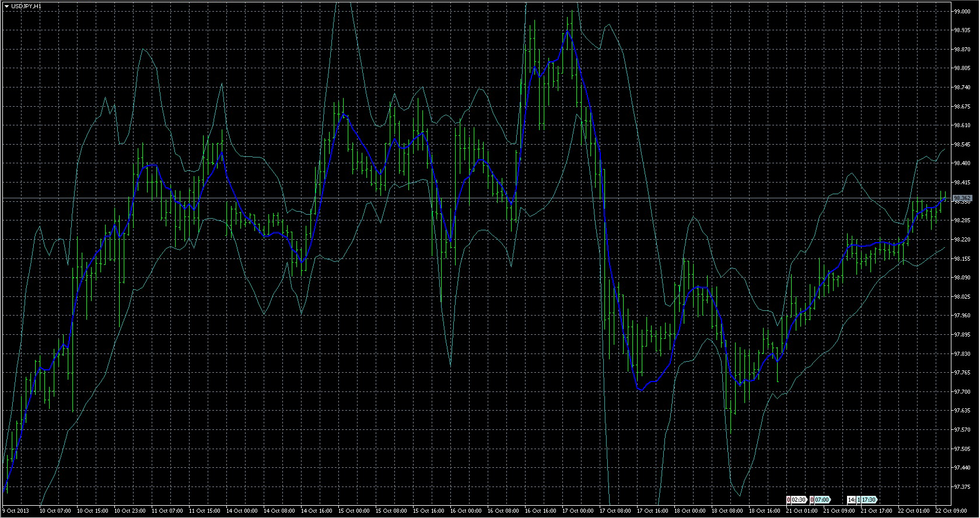Click the 16 Oct 16:00 time label
980x518 pixels.
(x=541, y=511)
